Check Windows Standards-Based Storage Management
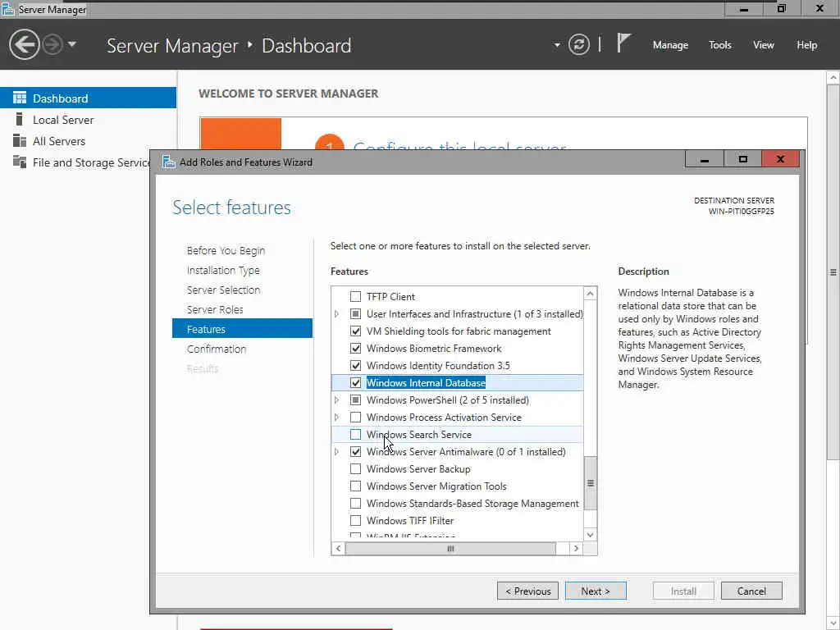The height and width of the screenshot is (630, 840). (355, 503)
